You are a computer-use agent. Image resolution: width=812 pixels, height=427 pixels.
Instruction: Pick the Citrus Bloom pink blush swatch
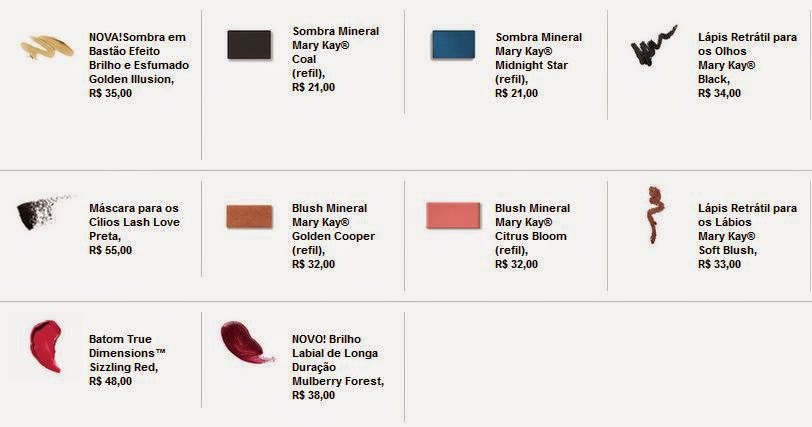point(453,215)
